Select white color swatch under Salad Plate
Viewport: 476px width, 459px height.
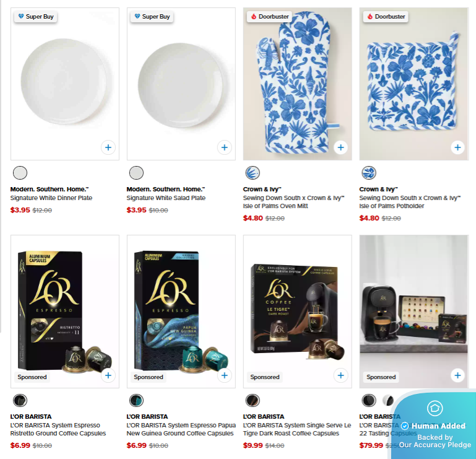pyautogui.click(x=136, y=173)
